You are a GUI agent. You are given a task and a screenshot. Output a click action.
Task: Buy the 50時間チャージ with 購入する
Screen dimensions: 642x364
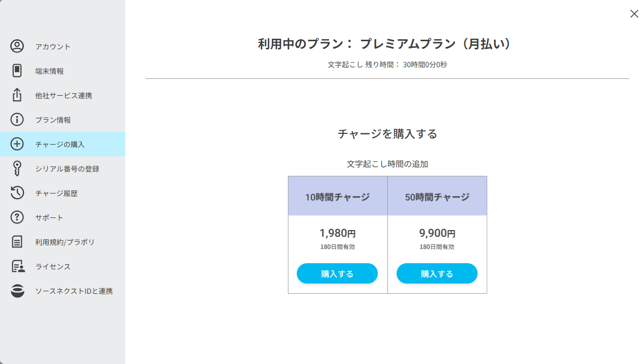(x=437, y=273)
